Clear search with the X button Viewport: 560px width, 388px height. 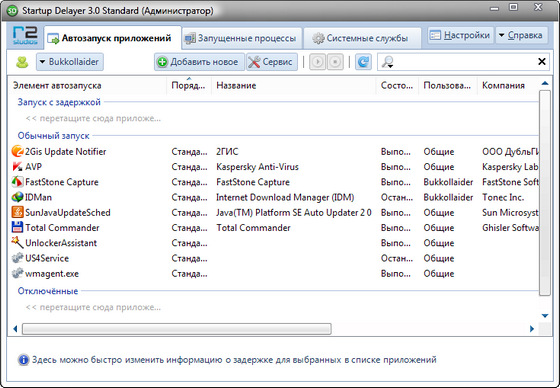click(x=541, y=62)
